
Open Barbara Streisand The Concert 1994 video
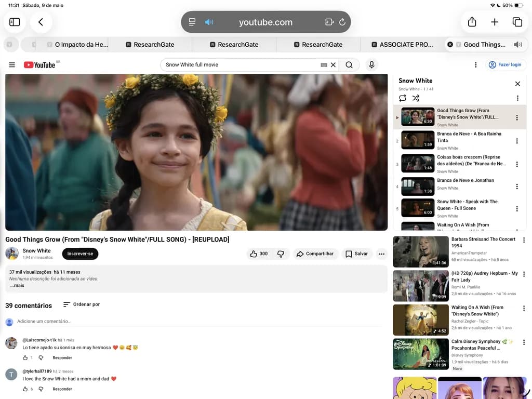[x=421, y=252]
